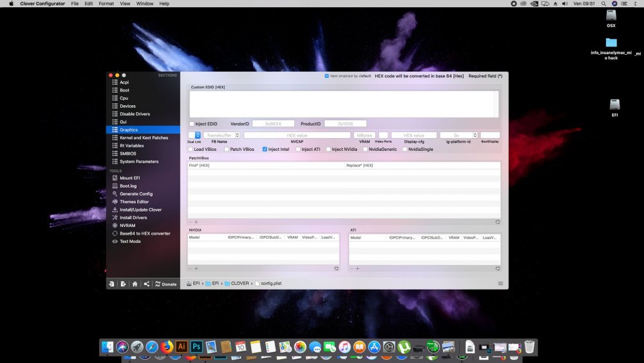Viewport: 644px width, 363px height.
Task: Enable the Inject EDID checkbox
Action: (191, 124)
